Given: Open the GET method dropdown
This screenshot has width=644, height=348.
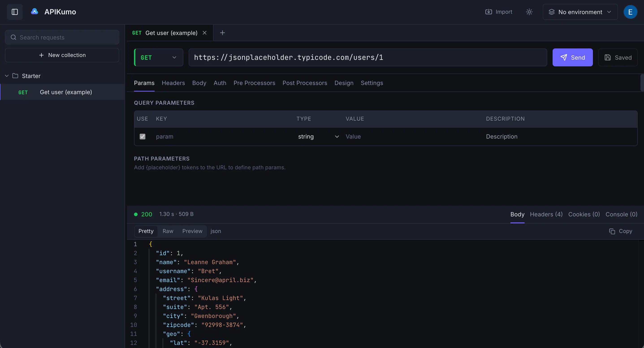Looking at the screenshot, I should 159,58.
